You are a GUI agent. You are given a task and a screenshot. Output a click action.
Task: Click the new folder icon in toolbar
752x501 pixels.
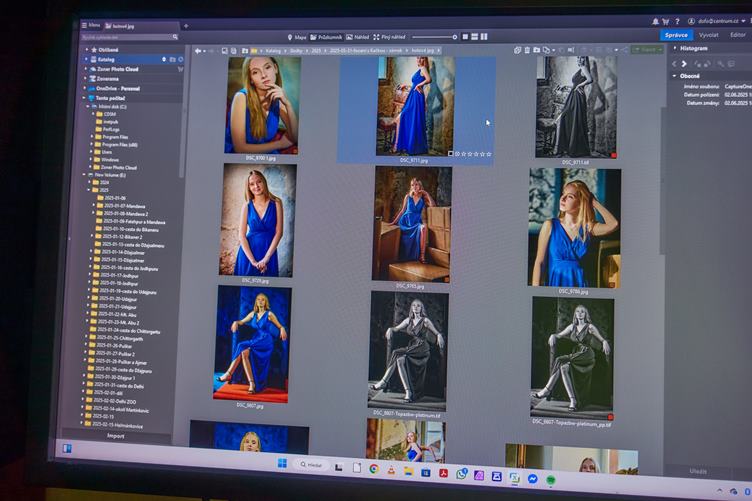pos(537,50)
